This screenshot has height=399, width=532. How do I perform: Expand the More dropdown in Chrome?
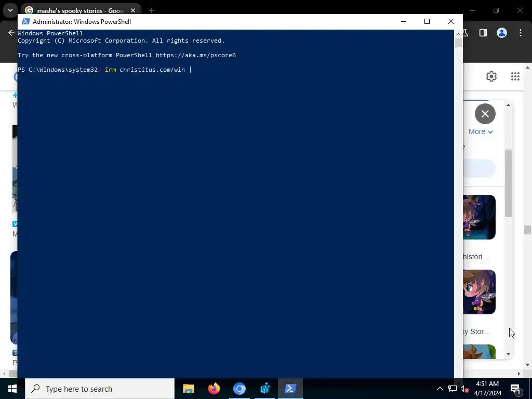pyautogui.click(x=481, y=131)
